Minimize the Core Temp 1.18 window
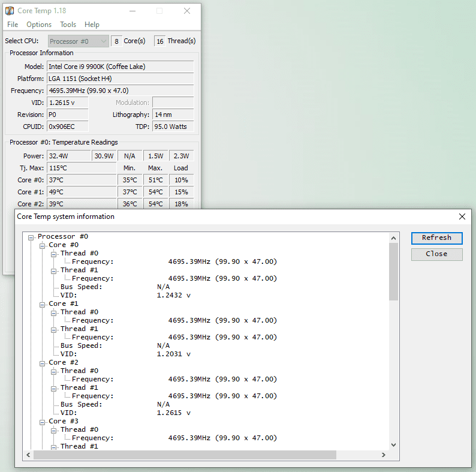Viewport: 476px width, 472px height. [132, 11]
